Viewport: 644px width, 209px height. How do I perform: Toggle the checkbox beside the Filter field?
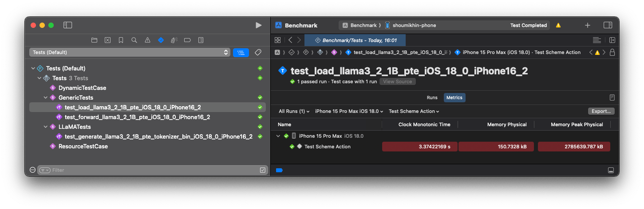coord(262,170)
